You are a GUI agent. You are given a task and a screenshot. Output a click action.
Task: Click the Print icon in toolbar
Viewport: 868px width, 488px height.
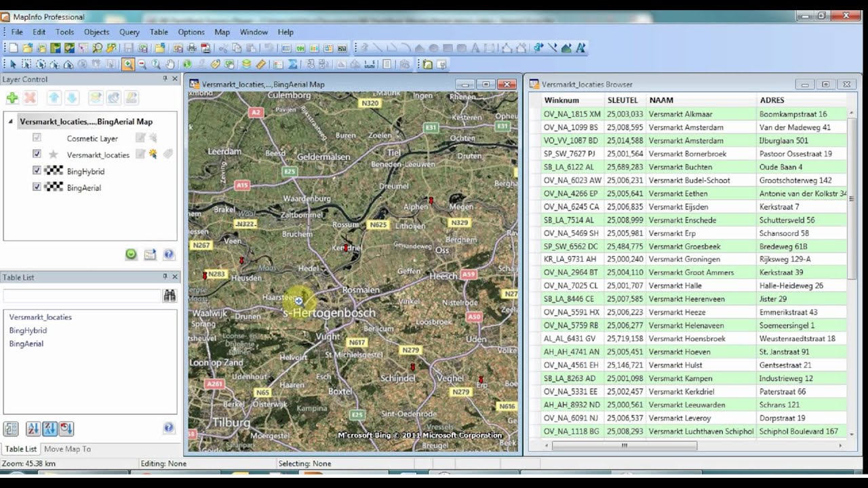[x=192, y=48]
